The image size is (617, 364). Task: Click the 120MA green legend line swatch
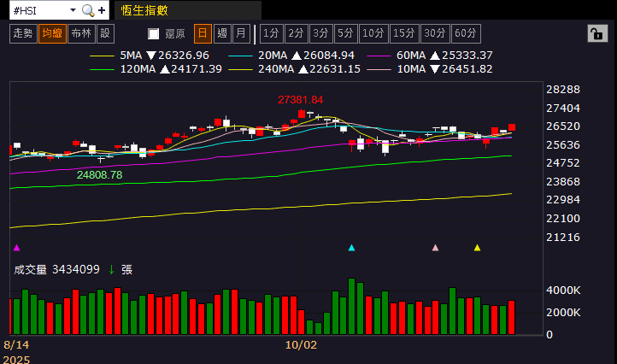[x=102, y=70]
